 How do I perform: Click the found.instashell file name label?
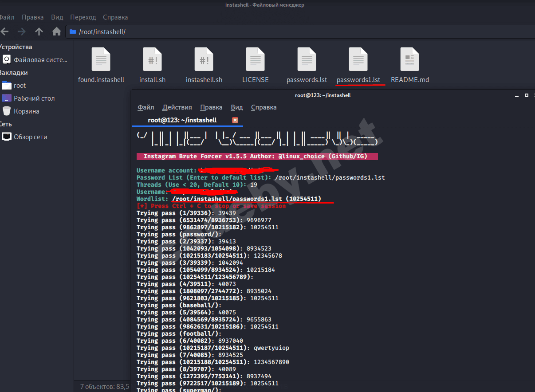(101, 80)
